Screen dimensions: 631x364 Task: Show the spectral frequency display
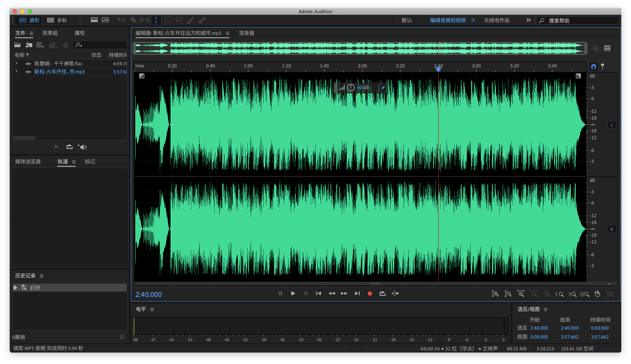tap(94, 20)
